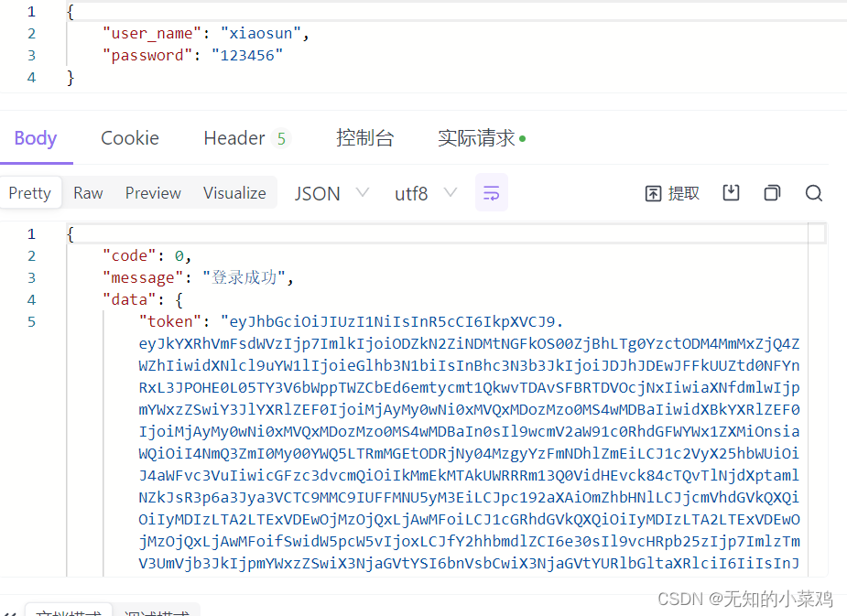This screenshot has height=616, width=847.
Task: Switch to Preview view mode
Action: pos(153,193)
